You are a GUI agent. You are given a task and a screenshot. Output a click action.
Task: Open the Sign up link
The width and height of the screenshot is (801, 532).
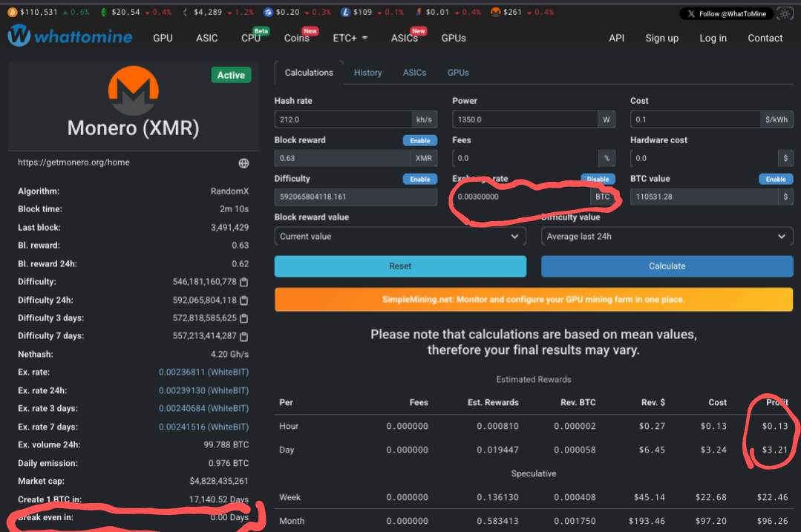coord(661,39)
